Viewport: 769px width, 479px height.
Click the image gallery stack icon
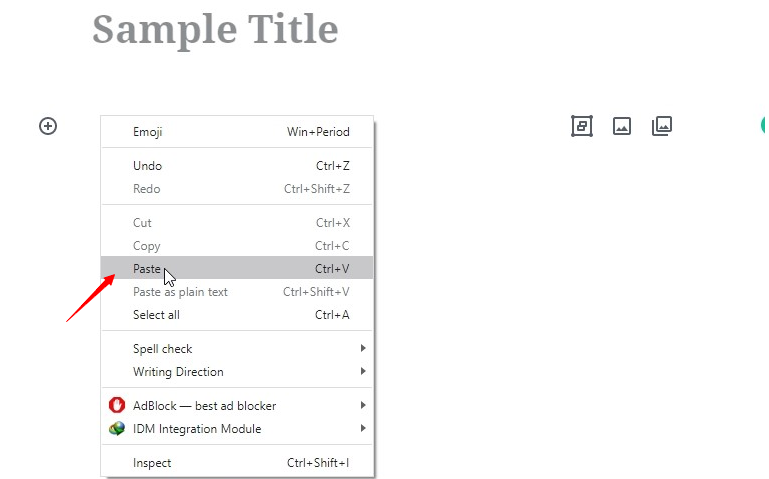coord(662,126)
